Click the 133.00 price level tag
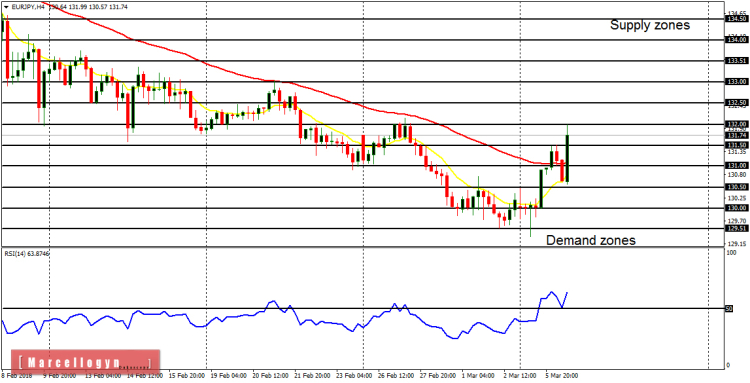Screen dimensions: 750x383 pyautogui.click(x=736, y=82)
